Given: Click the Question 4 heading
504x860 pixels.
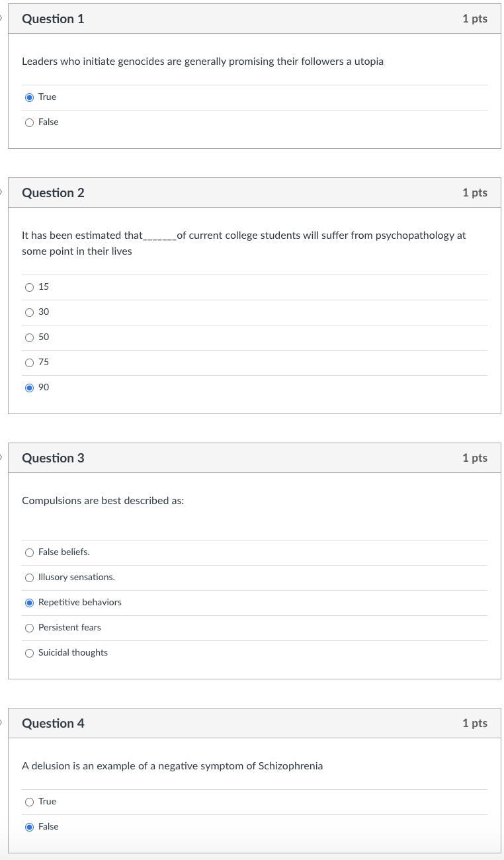Looking at the screenshot, I should pyautogui.click(x=53, y=724).
